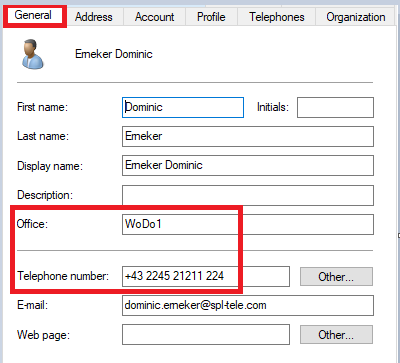Open the Account tab
400x363 pixels.
[154, 17]
